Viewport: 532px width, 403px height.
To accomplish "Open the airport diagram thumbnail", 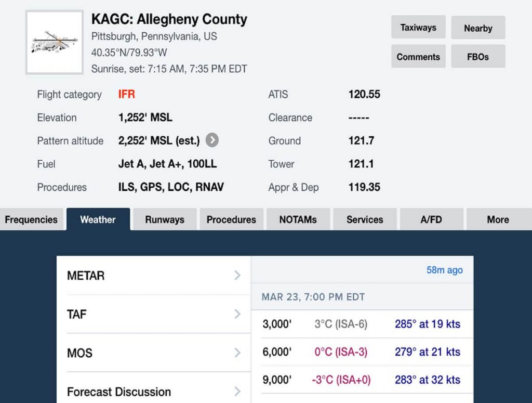I will click(54, 42).
